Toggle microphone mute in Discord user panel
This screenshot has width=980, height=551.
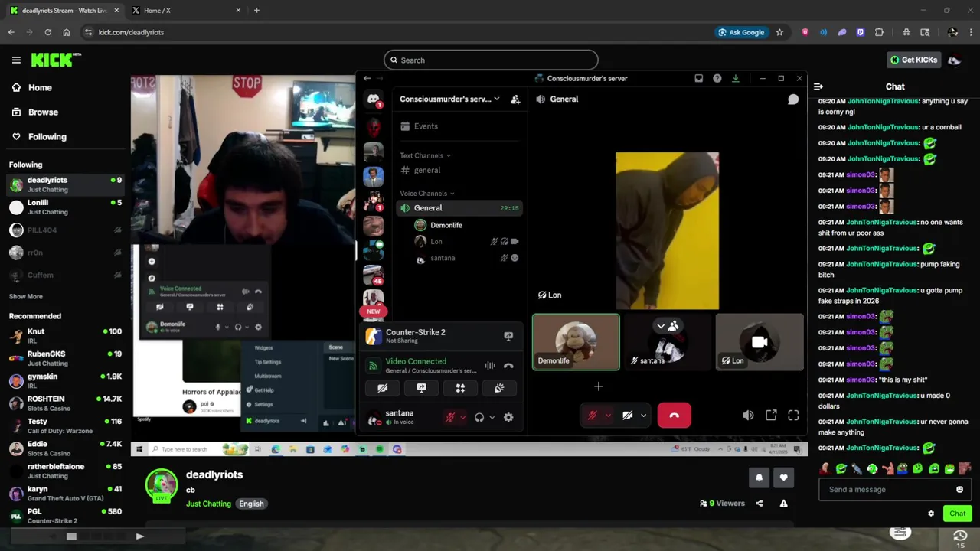pyautogui.click(x=450, y=417)
